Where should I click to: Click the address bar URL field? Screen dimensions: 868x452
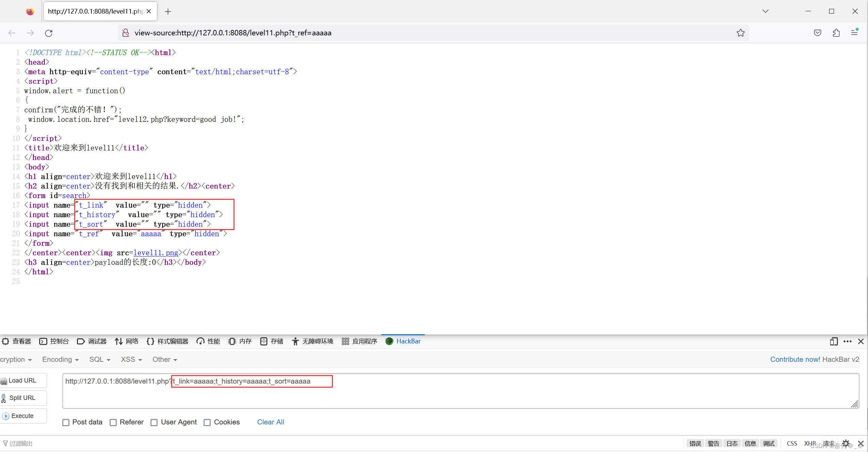[x=432, y=33]
